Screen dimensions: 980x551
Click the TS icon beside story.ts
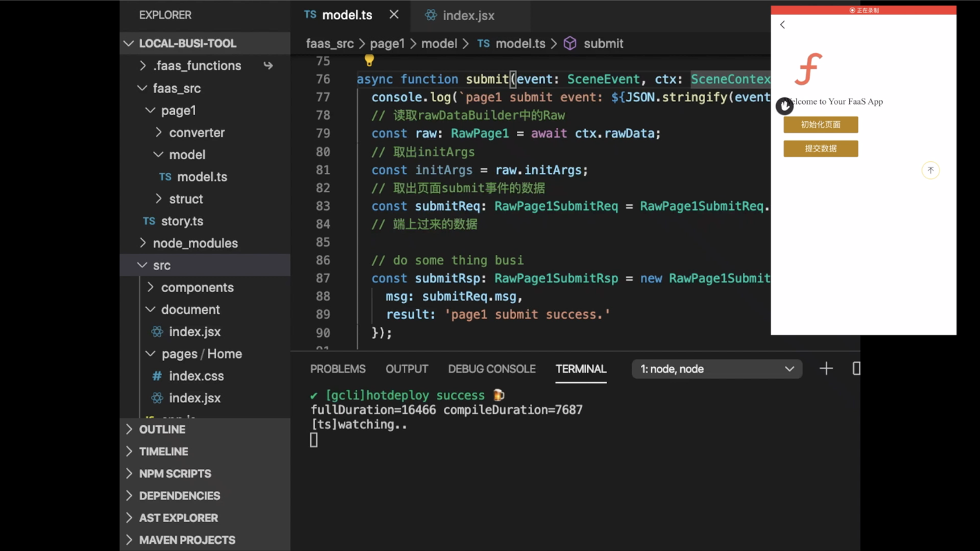tap(149, 221)
